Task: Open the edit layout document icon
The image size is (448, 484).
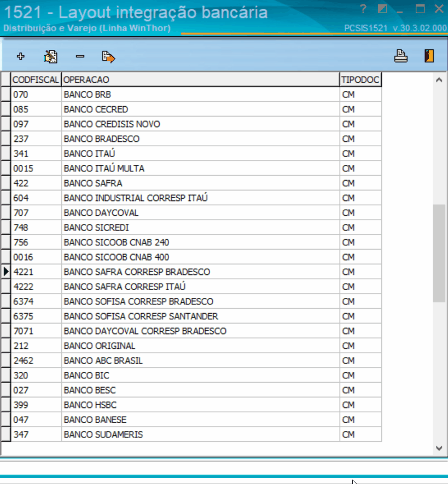Action: point(50,56)
